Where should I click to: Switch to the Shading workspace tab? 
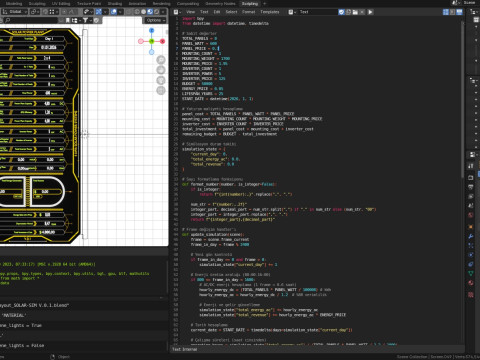[x=115, y=3]
